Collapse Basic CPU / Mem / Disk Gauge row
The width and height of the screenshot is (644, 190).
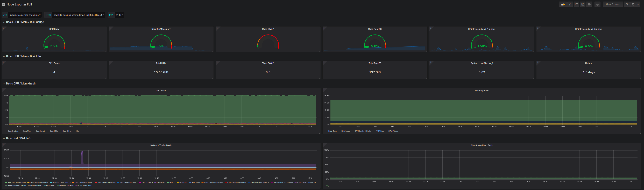25,22
